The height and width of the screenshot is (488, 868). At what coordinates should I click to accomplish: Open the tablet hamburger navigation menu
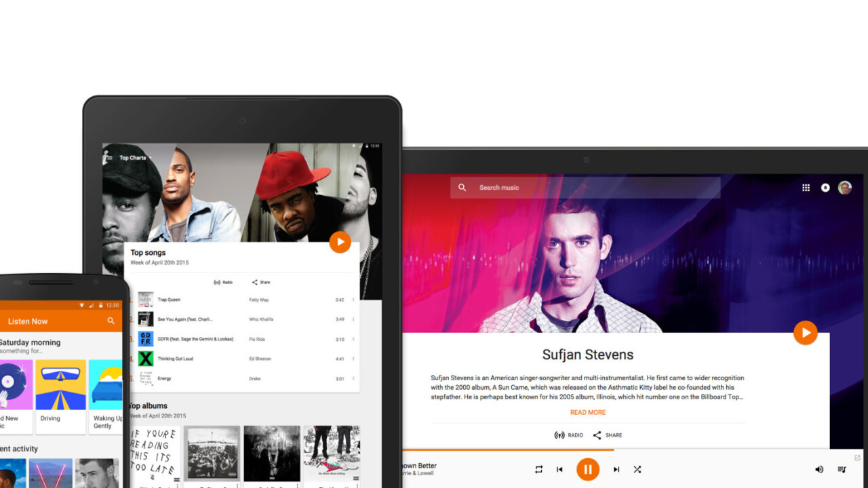click(108, 158)
